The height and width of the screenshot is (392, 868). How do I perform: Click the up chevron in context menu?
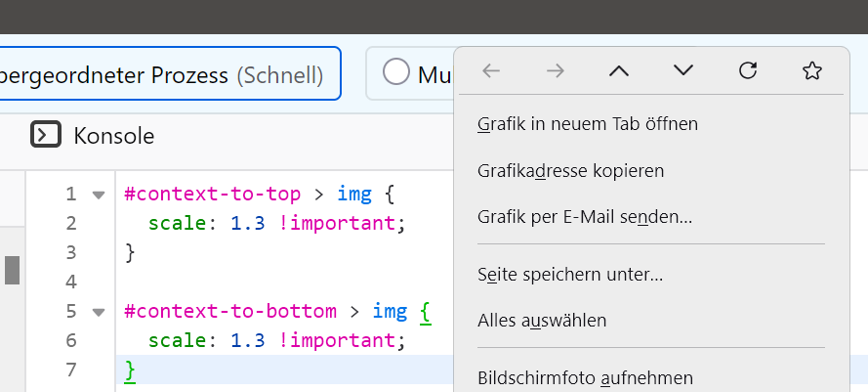tap(619, 70)
